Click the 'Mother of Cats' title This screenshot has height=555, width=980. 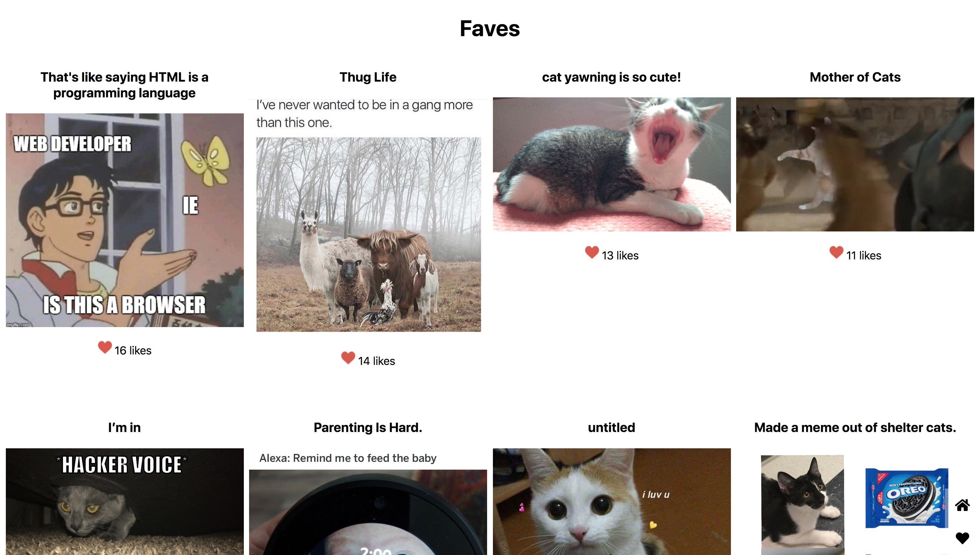[855, 77]
